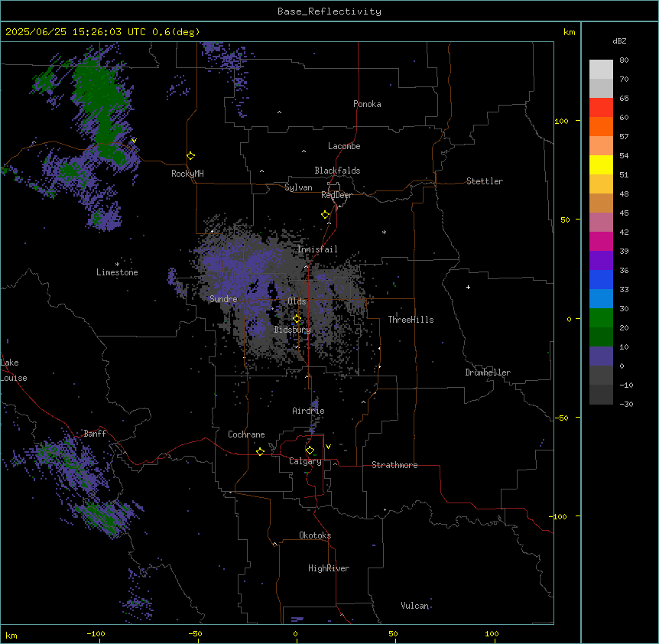Click the Calgary city label
Screen dimensions: 659x644
coord(305,461)
